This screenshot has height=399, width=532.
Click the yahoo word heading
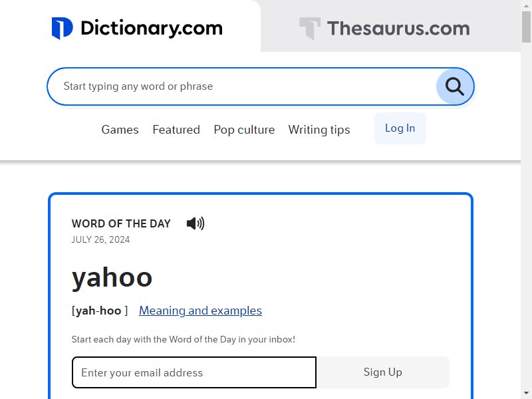(x=112, y=278)
